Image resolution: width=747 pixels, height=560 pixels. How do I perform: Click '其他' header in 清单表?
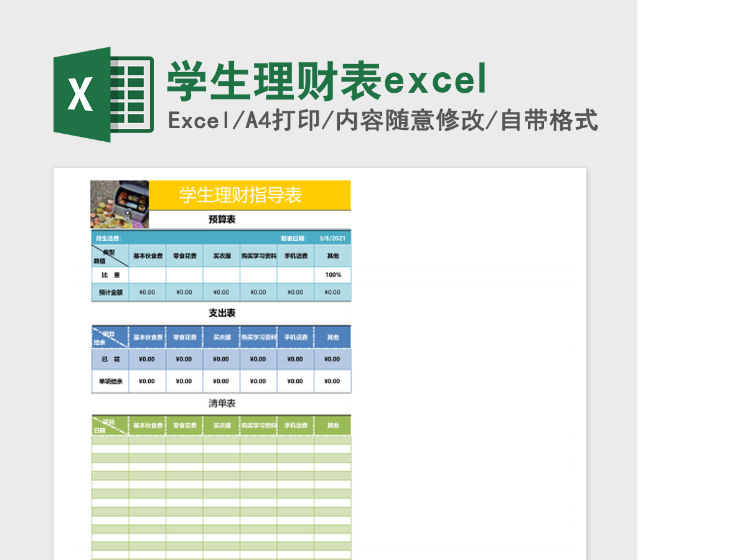tap(332, 426)
